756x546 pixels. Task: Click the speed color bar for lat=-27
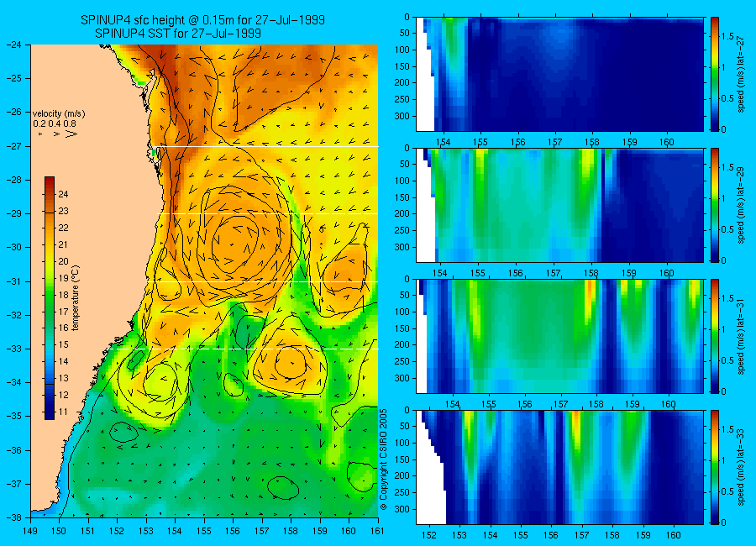[715, 74]
